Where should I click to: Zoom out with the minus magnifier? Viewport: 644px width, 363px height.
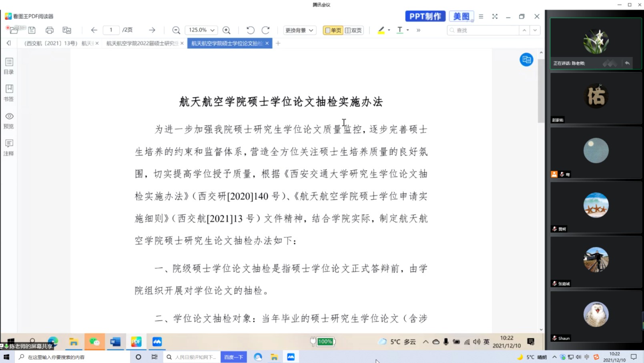[176, 30]
